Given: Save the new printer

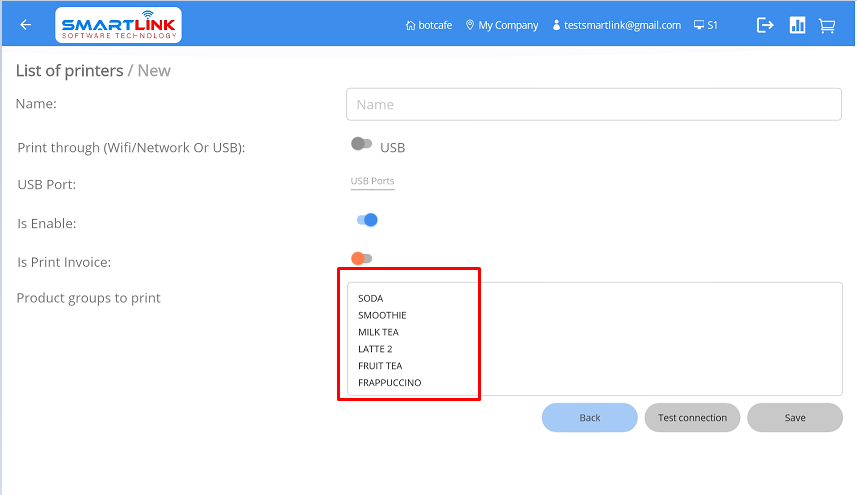Looking at the screenshot, I should coord(794,418).
